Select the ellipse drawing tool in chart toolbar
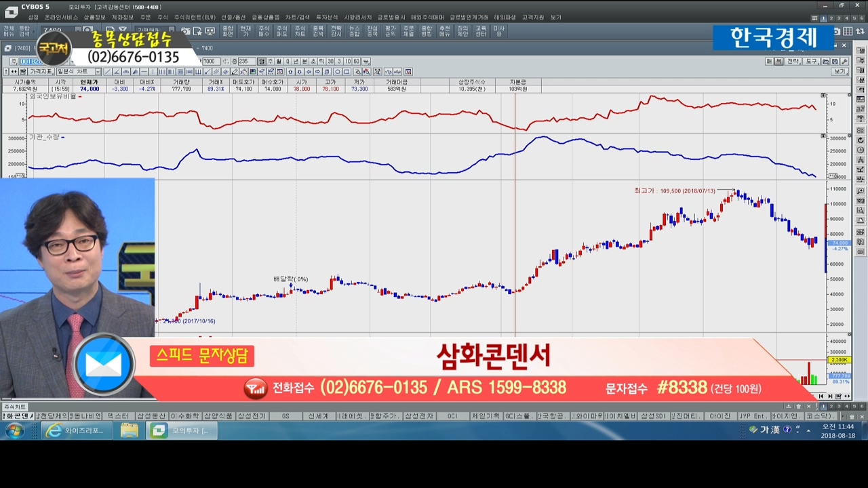Image resolution: width=868 pixels, height=488 pixels. 337,72
